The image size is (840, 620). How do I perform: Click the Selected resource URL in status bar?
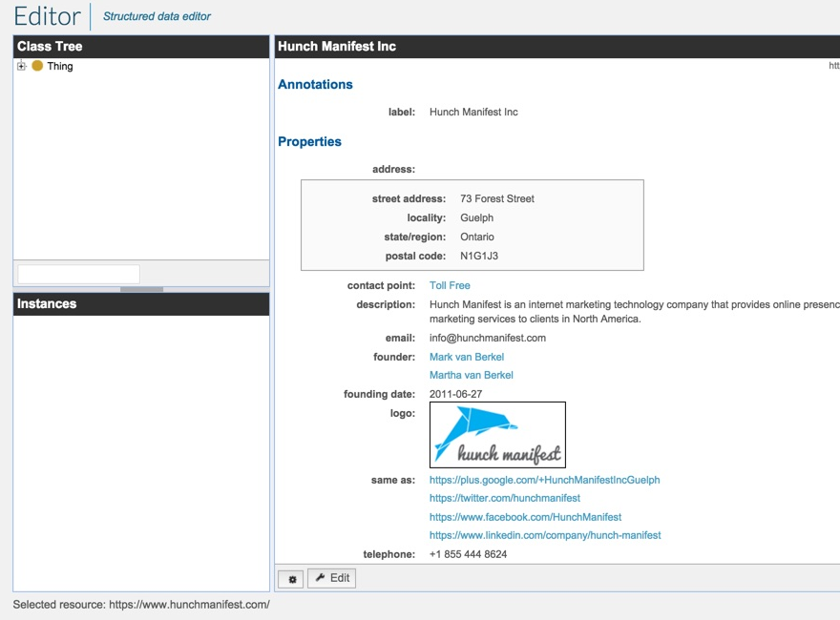click(x=190, y=605)
